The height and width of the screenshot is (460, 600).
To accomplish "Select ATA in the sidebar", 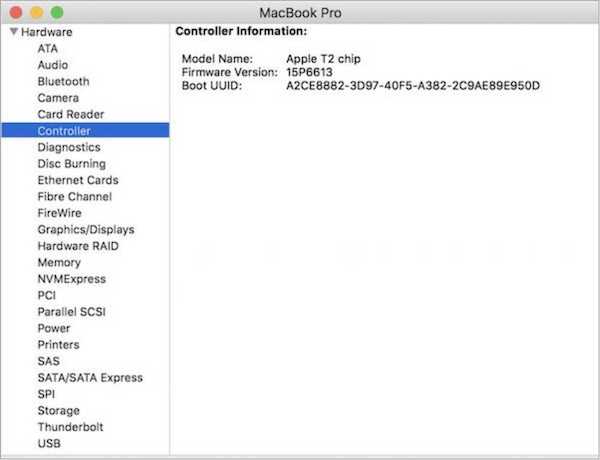I will click(x=48, y=49).
